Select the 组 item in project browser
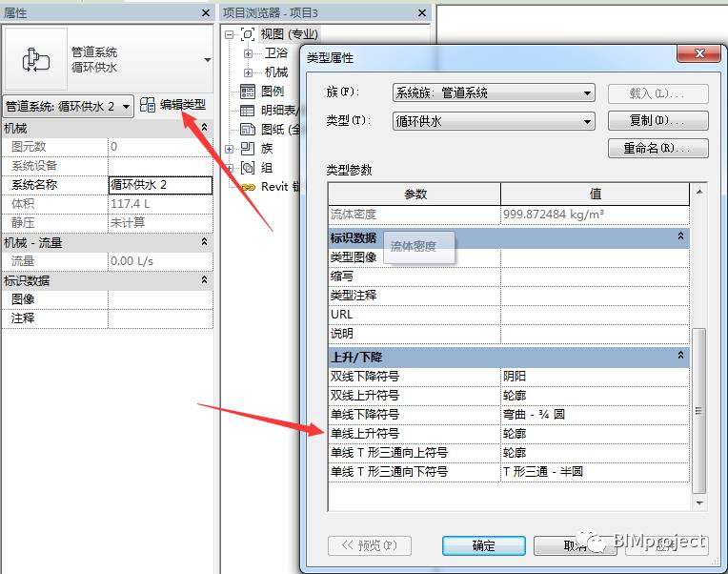 [x=267, y=168]
